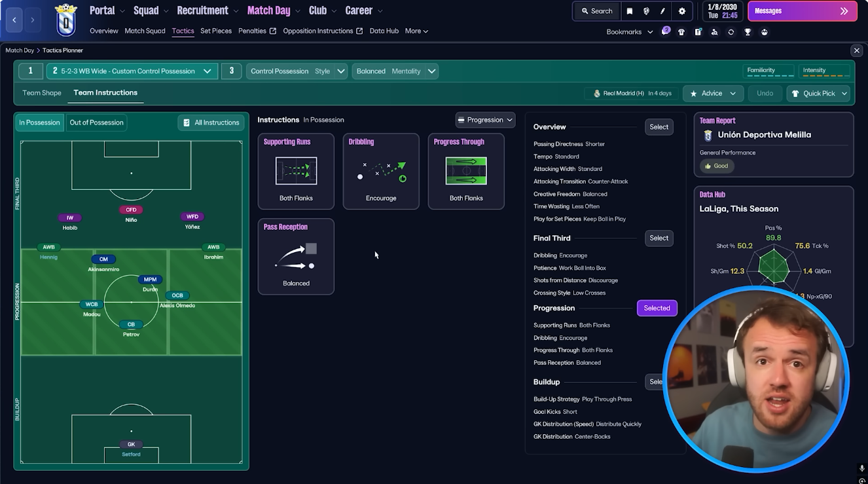Click the group of people icon

coord(764,32)
